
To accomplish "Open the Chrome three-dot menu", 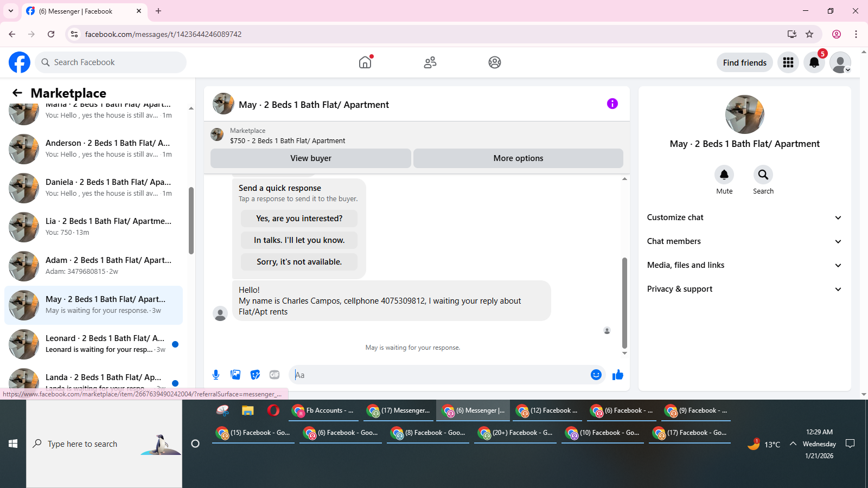I will 856,34.
